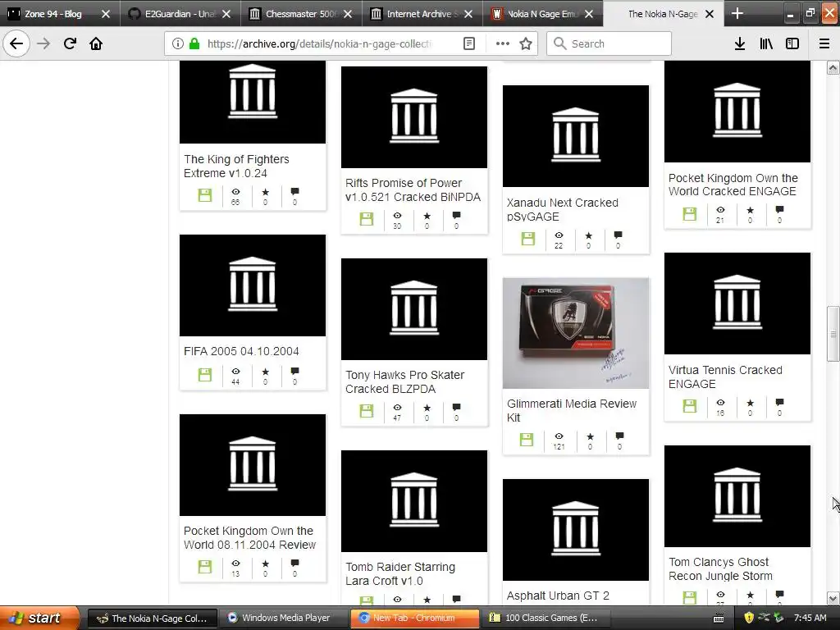The height and width of the screenshot is (630, 840).
Task: Click the vertical scrollbar thumb
Action: (833, 334)
